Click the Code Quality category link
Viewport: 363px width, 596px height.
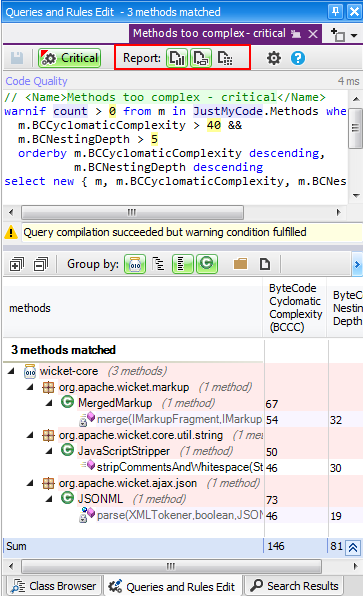click(x=36, y=81)
